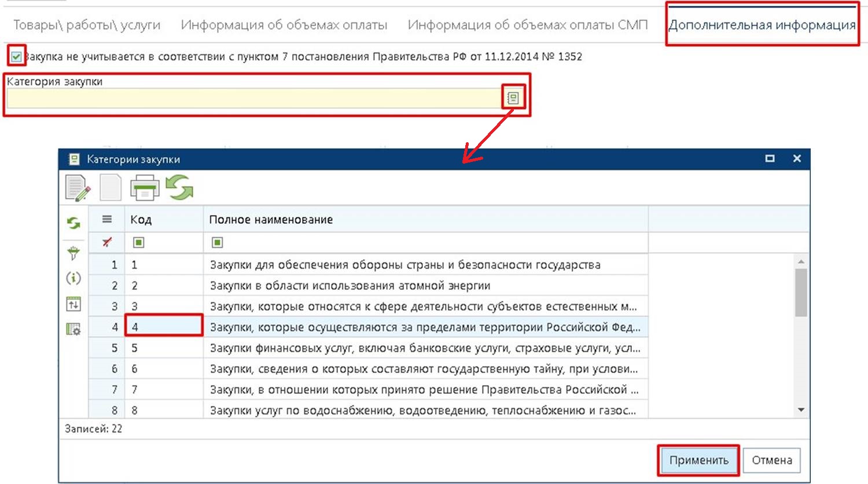The image size is (868, 484).
Task: Toggle the Полное наименование column filter checkbox
Action: [x=217, y=242]
